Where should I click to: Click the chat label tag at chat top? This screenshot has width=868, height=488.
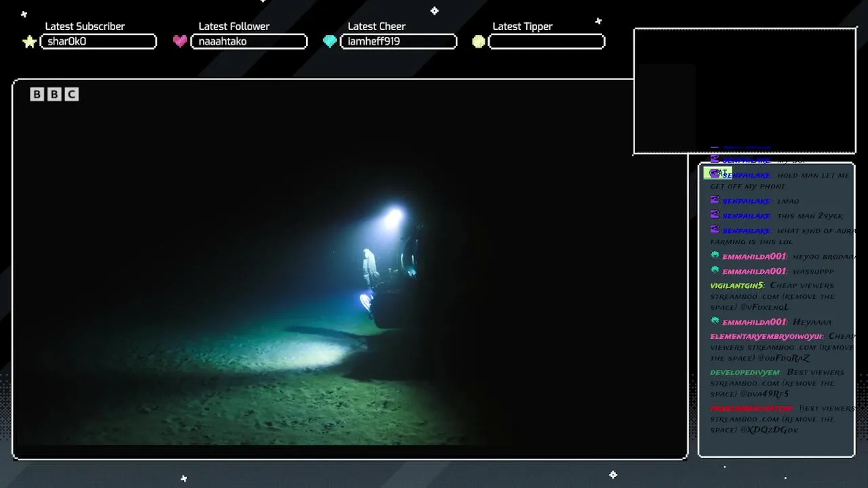point(717,172)
